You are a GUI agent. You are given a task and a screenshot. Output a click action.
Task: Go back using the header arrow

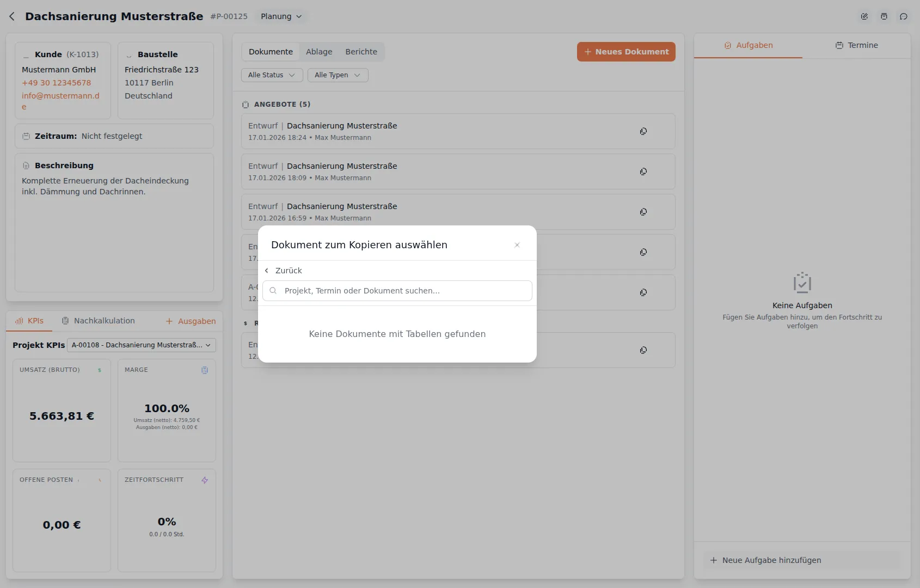[x=12, y=16]
